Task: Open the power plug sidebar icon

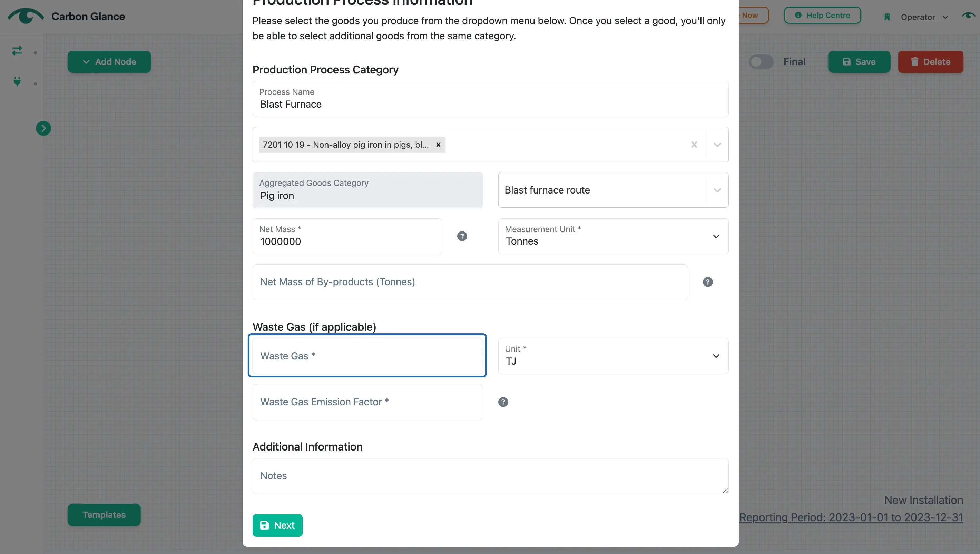Action: pyautogui.click(x=17, y=81)
